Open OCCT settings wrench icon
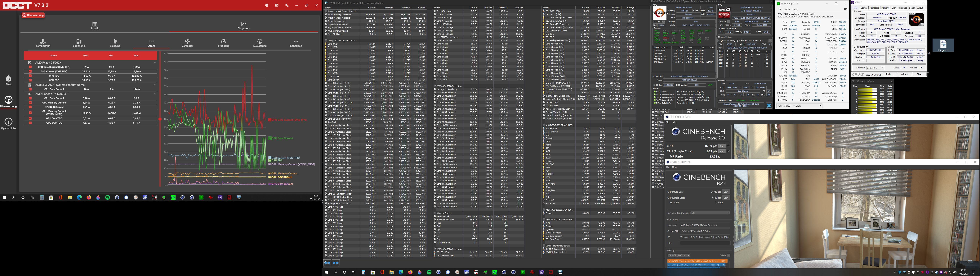The height and width of the screenshot is (276, 980). (287, 5)
